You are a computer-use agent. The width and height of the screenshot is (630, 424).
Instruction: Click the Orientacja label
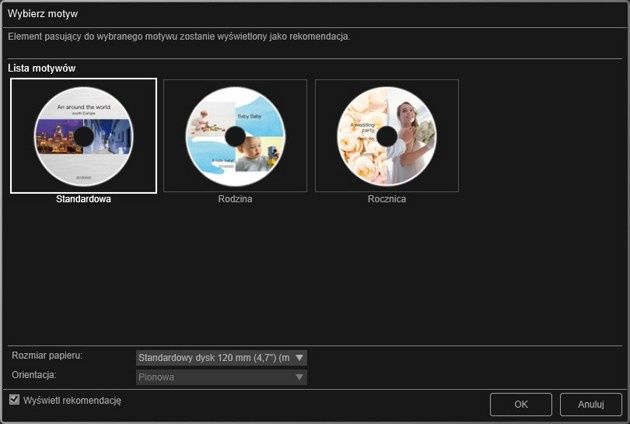pyautogui.click(x=34, y=375)
